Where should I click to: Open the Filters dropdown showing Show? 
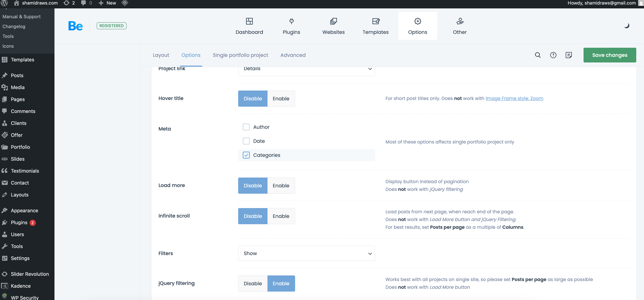(306, 253)
